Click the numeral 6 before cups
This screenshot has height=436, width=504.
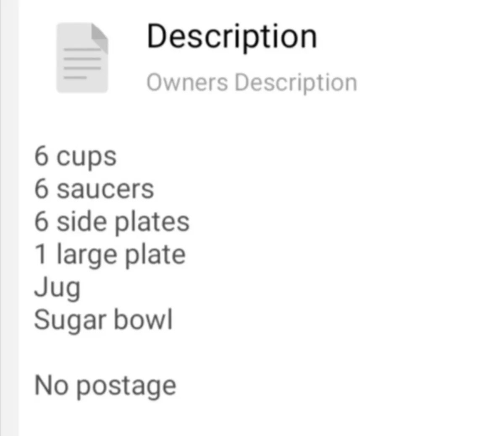(x=42, y=156)
